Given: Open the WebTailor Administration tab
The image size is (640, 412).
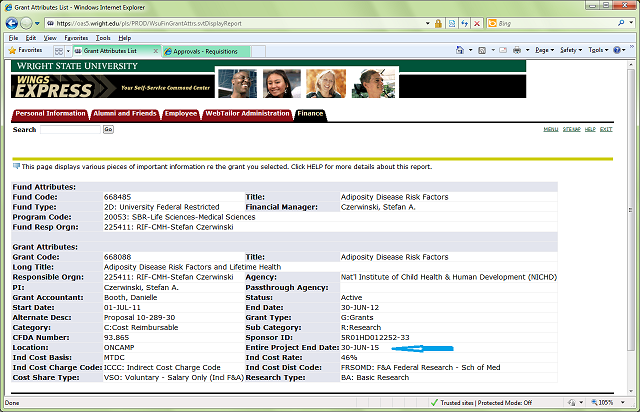Looking at the screenshot, I should click(x=247, y=114).
